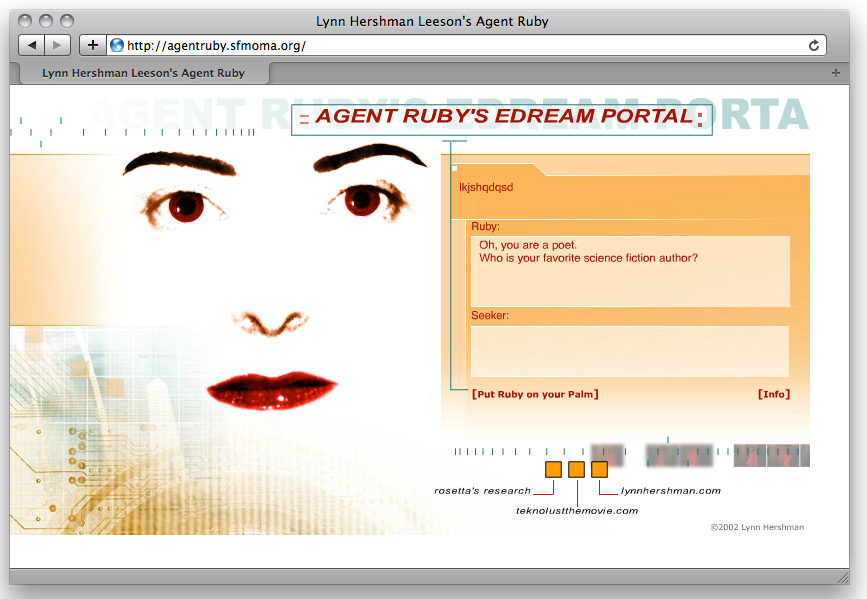Click the leftmost blurred thumbnail image
Screen dimensions: 867x599
[607, 455]
